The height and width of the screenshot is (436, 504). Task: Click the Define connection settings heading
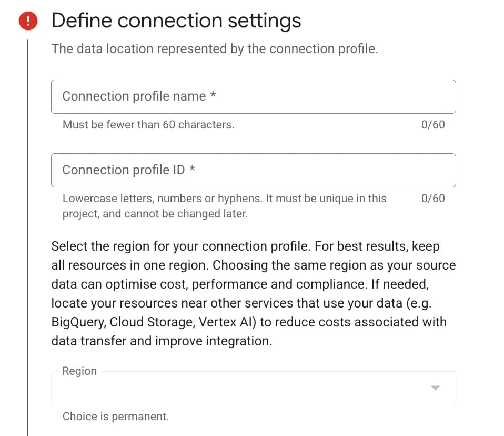point(176,21)
